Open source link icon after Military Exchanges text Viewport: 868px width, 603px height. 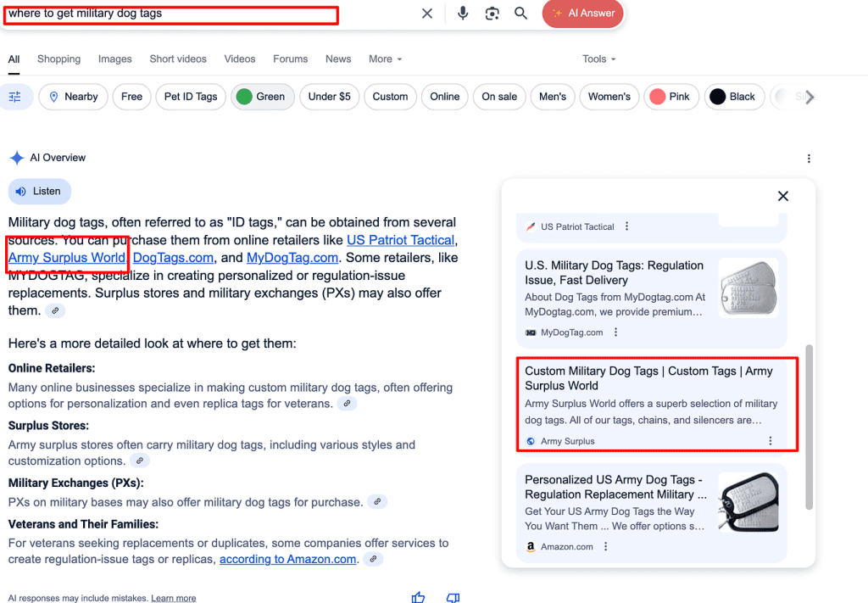pos(377,502)
